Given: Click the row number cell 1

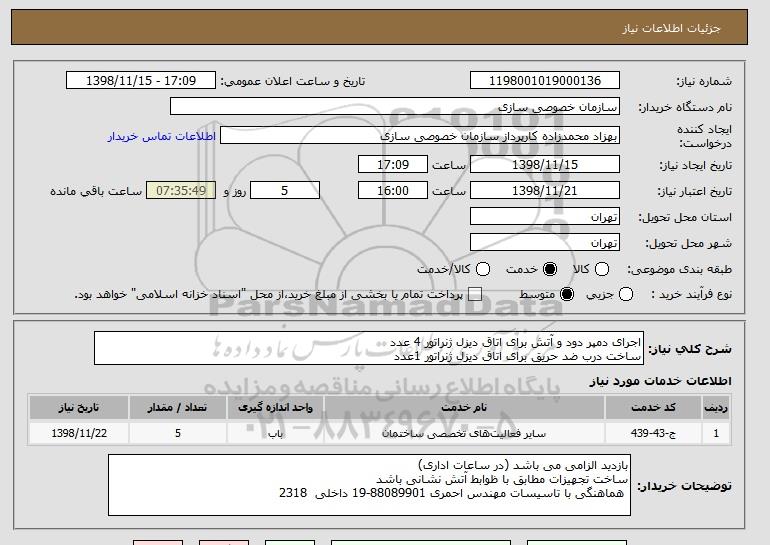Looking at the screenshot, I should coord(716,434).
